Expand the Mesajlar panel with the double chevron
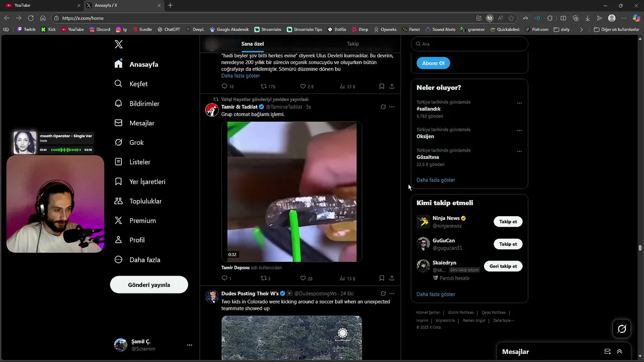 (x=619, y=351)
